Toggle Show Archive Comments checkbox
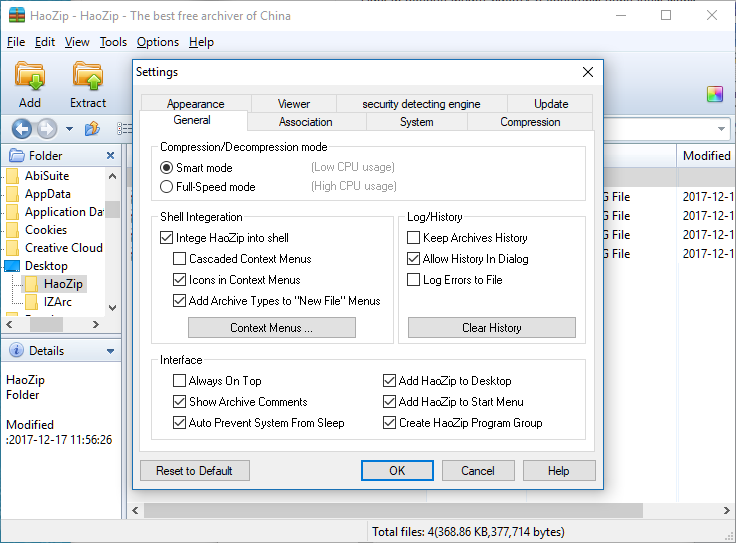 (179, 402)
